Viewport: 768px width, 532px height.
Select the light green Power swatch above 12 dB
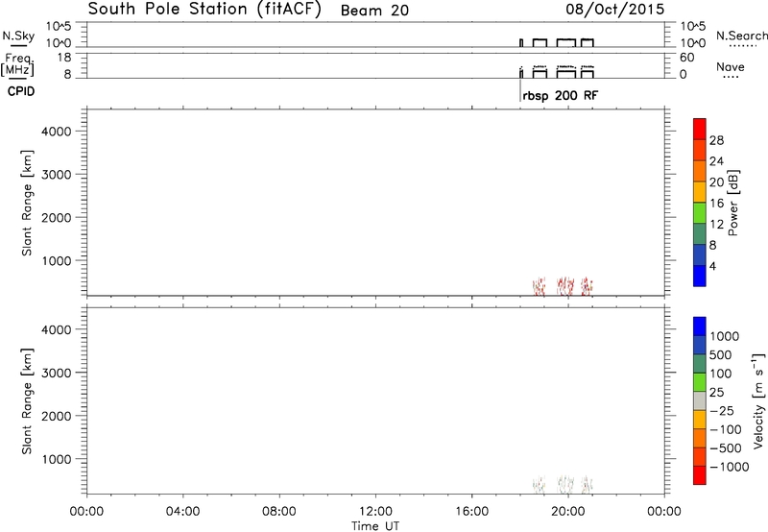pos(700,212)
